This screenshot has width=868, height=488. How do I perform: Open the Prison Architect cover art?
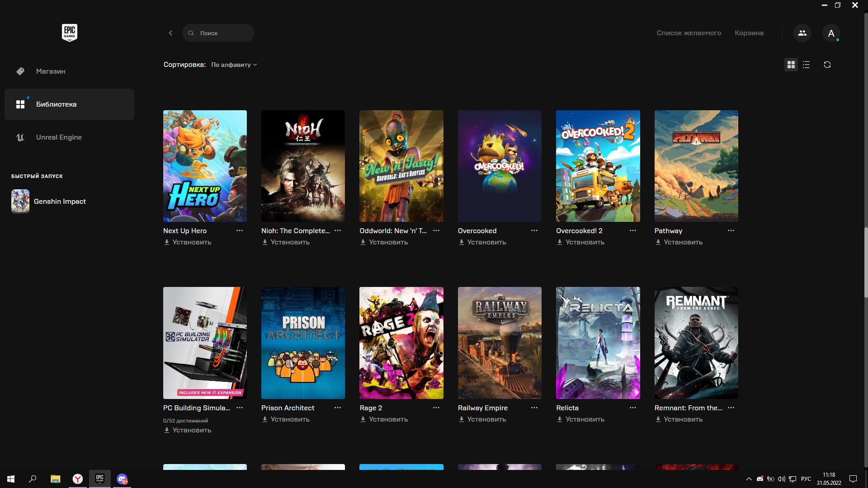point(303,343)
